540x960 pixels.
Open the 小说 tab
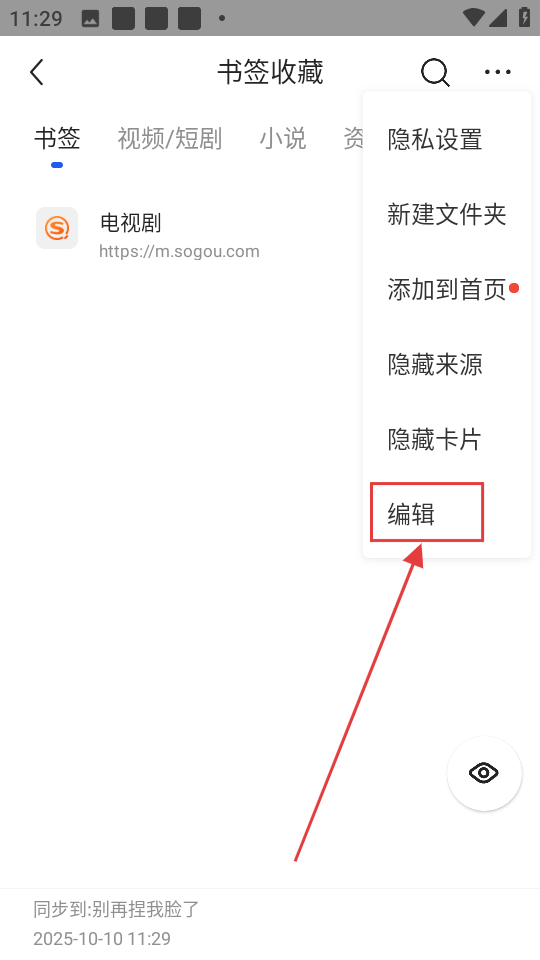(282, 138)
